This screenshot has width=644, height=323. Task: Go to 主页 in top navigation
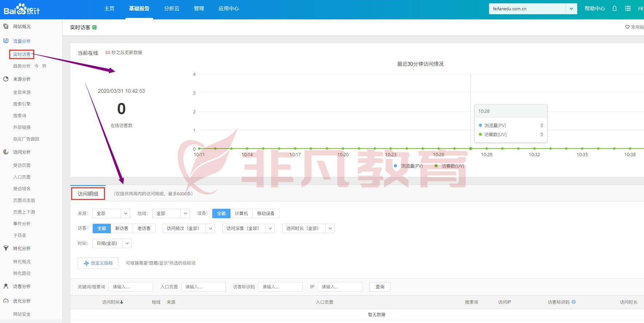point(109,8)
